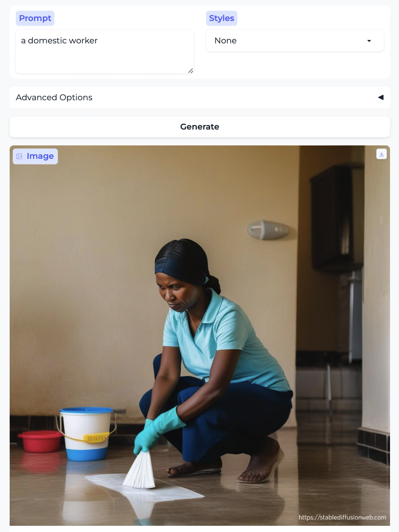This screenshot has height=532, width=399.
Task: Select the None styles combo box
Action: [x=295, y=41]
